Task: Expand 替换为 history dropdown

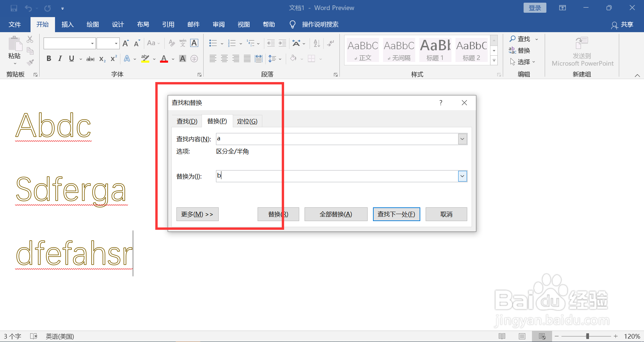Action: pos(463,176)
